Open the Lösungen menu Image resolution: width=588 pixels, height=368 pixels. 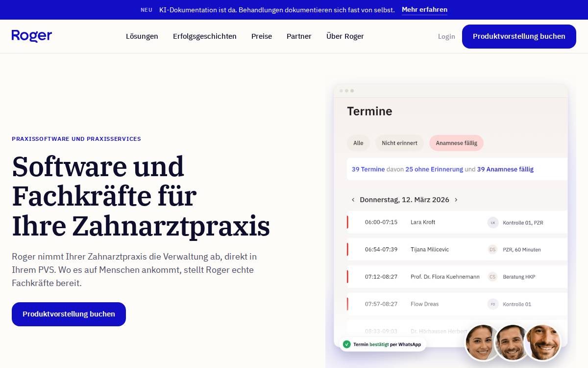pos(142,36)
